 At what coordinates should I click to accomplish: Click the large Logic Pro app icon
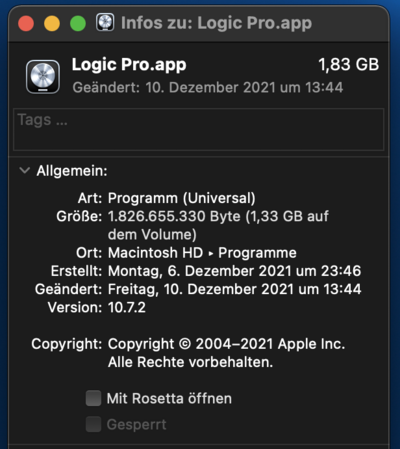43,77
